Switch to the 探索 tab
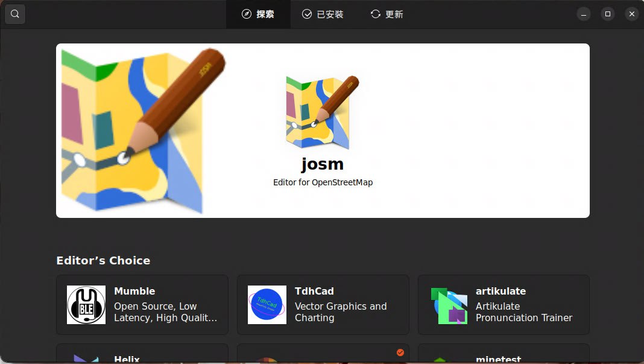The width and height of the screenshot is (644, 364). click(258, 14)
